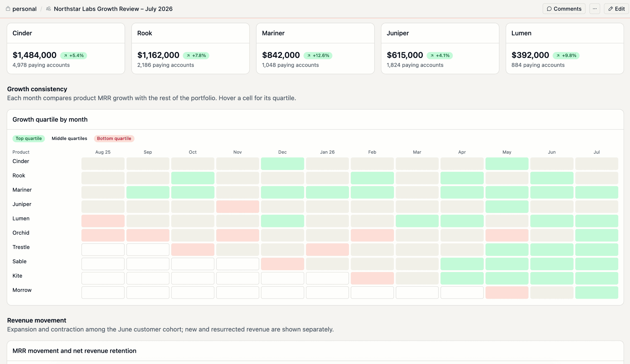Image resolution: width=630 pixels, height=364 pixels.
Task: Click the Kite row label
Action: [x=17, y=276]
